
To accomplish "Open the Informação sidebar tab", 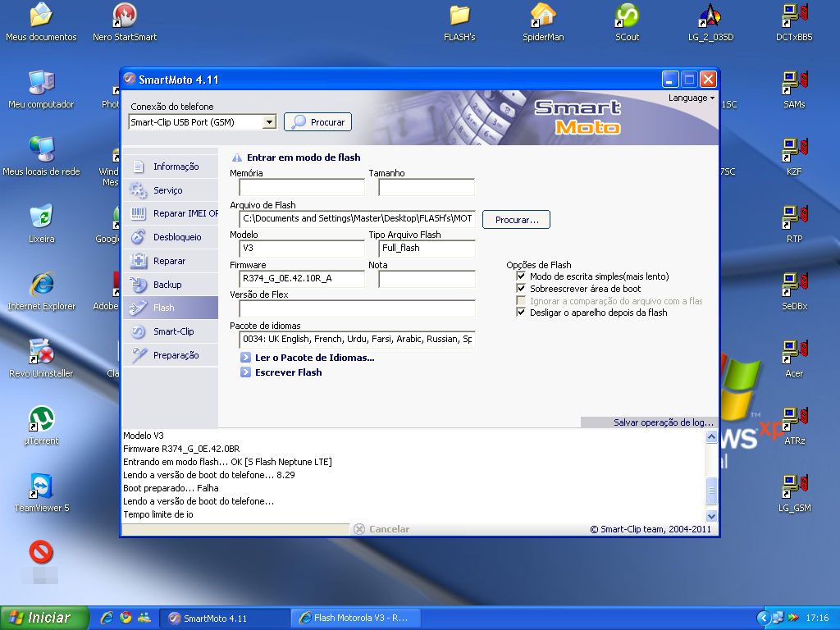I will click(171, 167).
